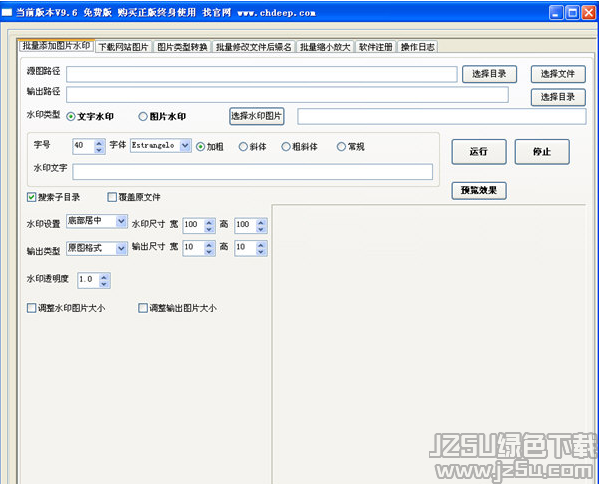Screen dimensions: 599x484
Task: Click the 运行 run button
Action: [x=479, y=152]
